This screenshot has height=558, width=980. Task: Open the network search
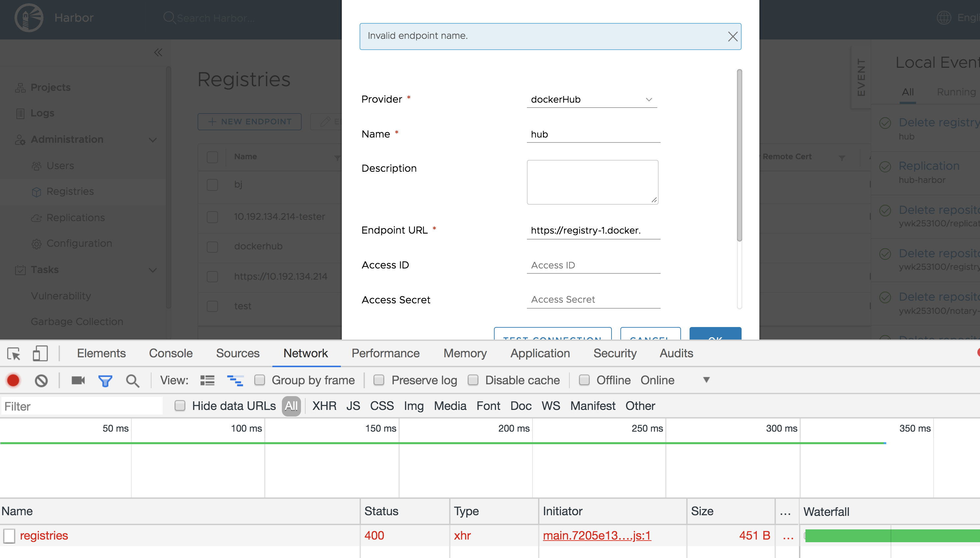[x=133, y=380]
